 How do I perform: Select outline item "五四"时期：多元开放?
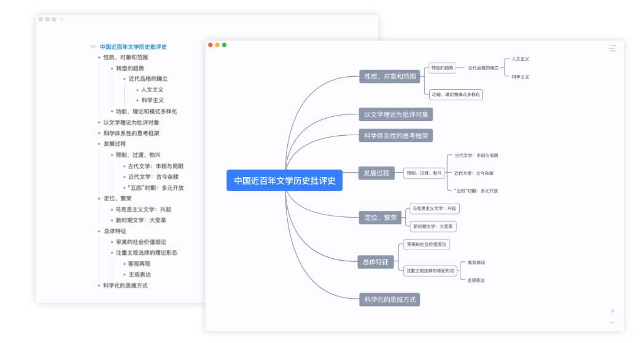(156, 188)
